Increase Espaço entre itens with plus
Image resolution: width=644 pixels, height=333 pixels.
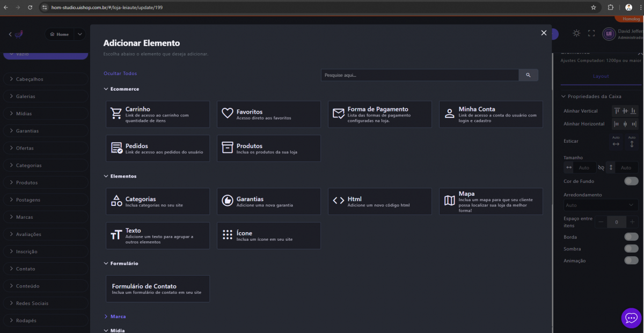[x=632, y=222]
